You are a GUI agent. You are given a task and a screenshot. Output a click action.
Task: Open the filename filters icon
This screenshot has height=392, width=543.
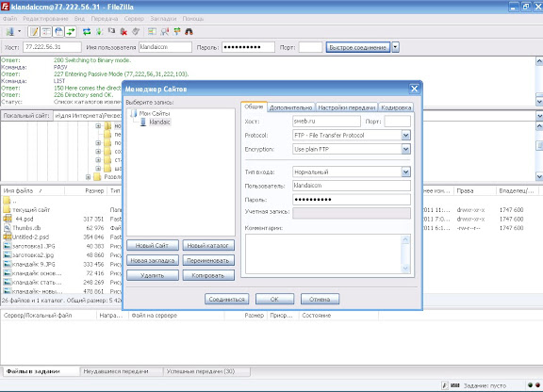pyautogui.click(x=152, y=31)
